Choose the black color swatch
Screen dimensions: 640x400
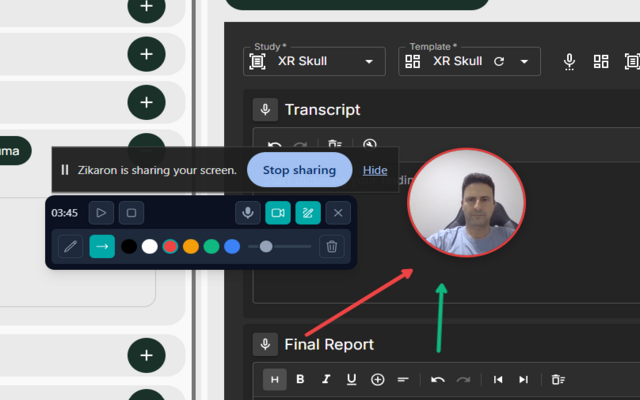tap(129, 247)
